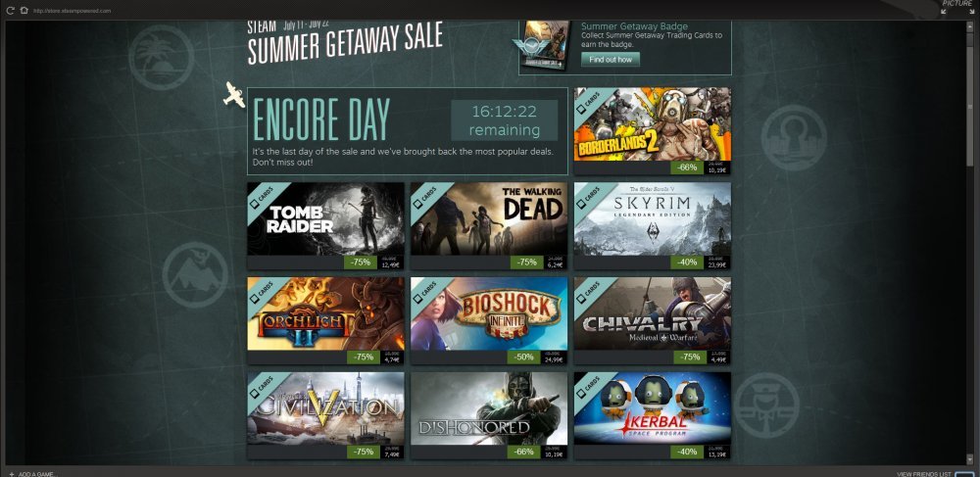Open the Summer Getaway Badge image

pos(545,46)
